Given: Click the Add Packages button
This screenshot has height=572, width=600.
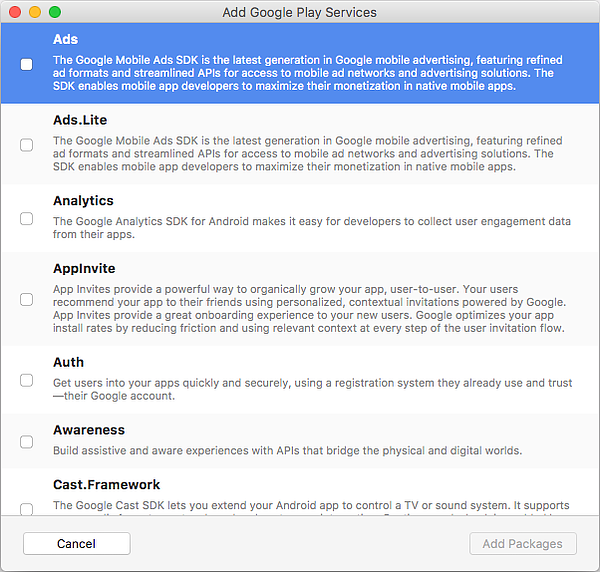Looking at the screenshot, I should pos(523,543).
